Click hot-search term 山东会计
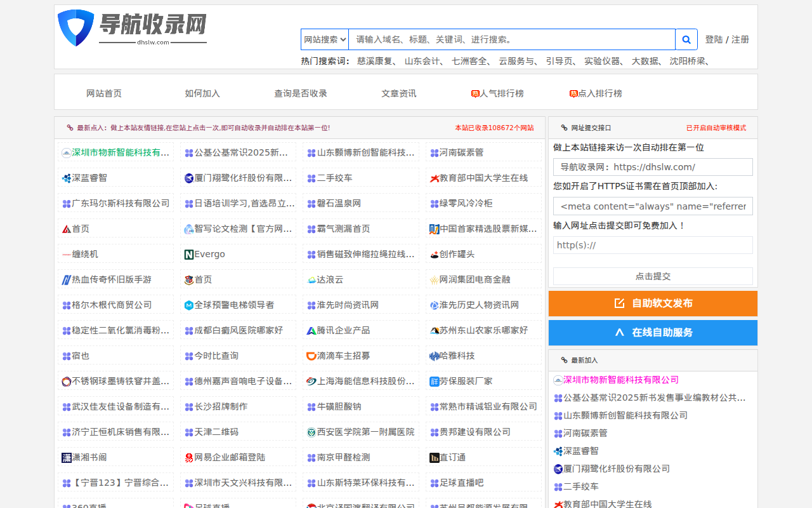The image size is (812, 508). tap(423, 61)
